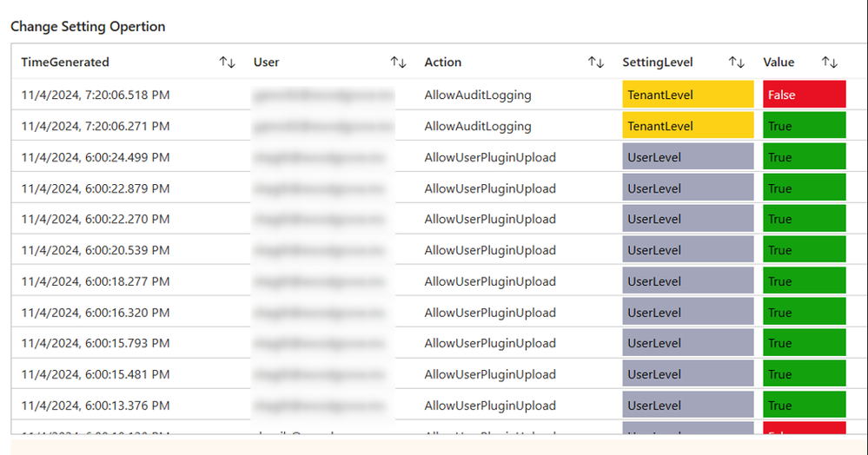Click UserLevel cell in the 6:00:22.879 row
The width and height of the screenshot is (868, 455).
coord(688,187)
